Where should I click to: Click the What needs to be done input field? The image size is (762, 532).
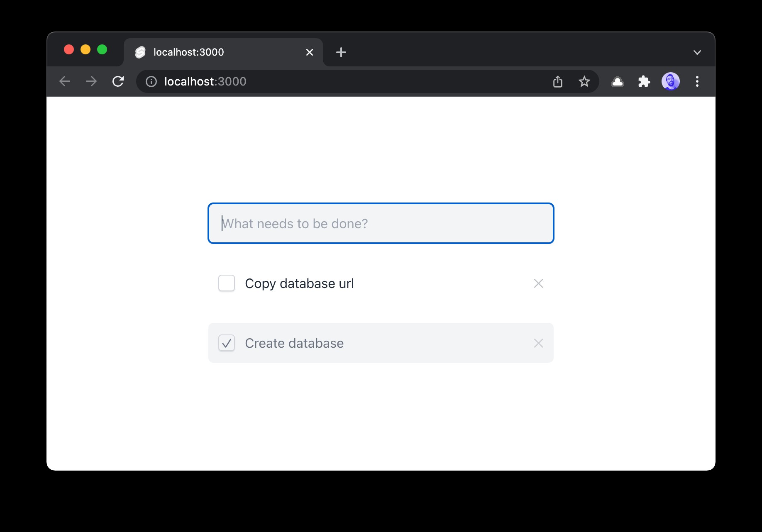coord(381,223)
